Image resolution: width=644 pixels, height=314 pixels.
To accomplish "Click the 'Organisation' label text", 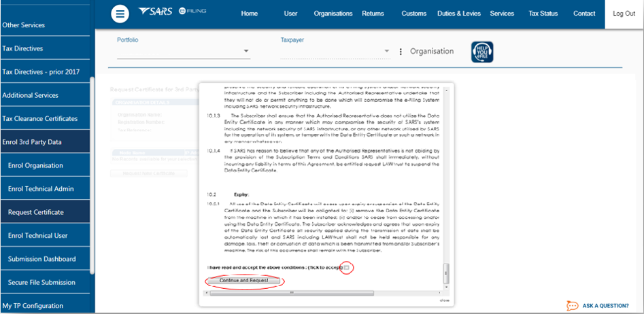I will coord(432,51).
